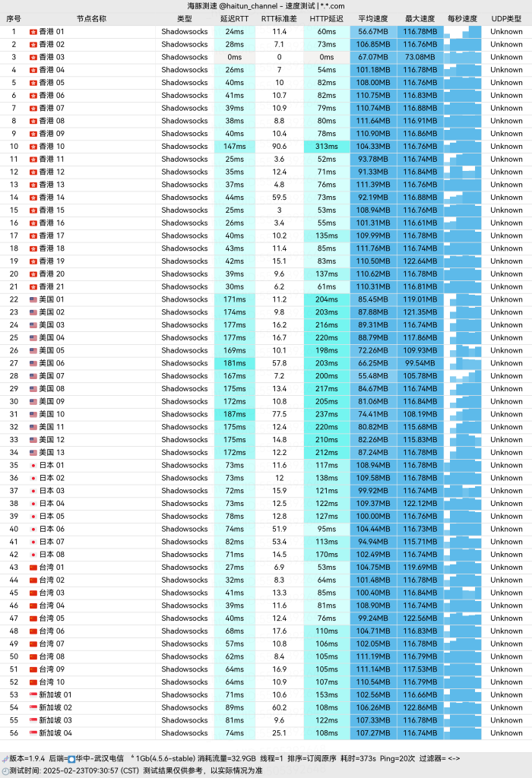Select the 最大速度 column header

pos(420,19)
